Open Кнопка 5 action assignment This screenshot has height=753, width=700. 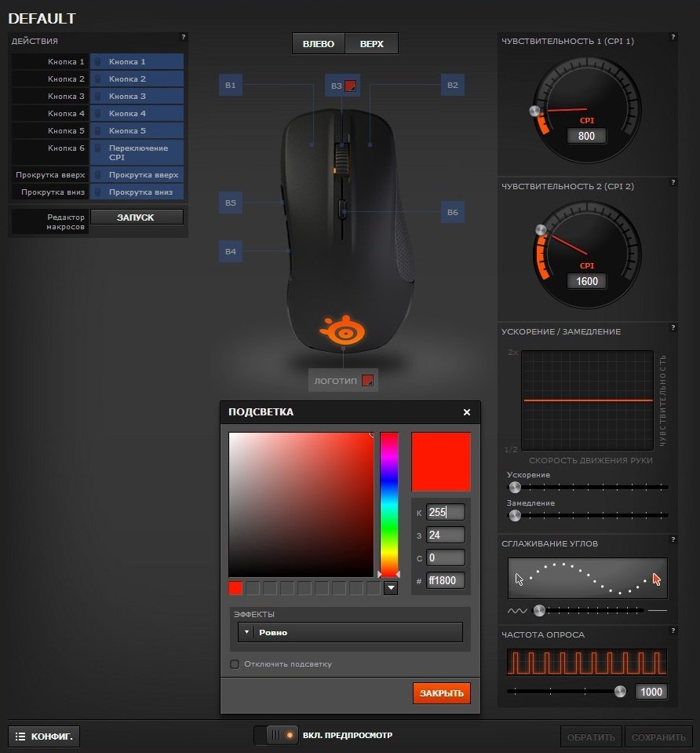point(137,130)
